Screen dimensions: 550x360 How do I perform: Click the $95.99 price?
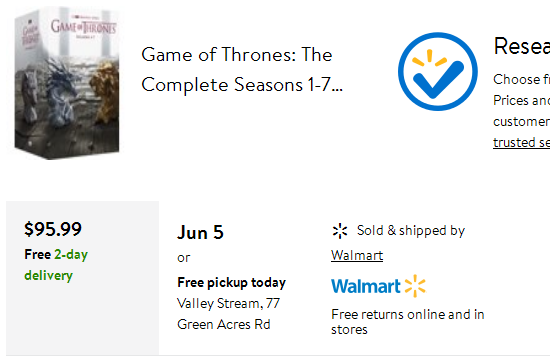(53, 229)
